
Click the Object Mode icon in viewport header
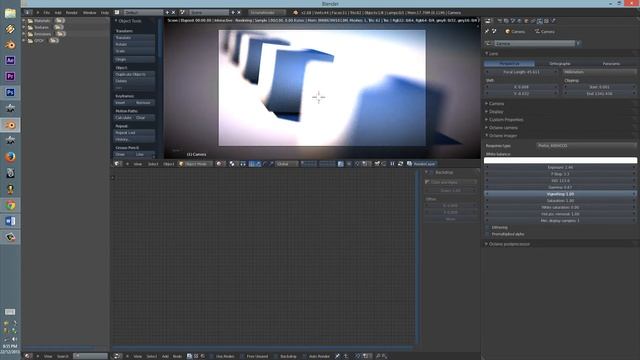click(x=181, y=164)
